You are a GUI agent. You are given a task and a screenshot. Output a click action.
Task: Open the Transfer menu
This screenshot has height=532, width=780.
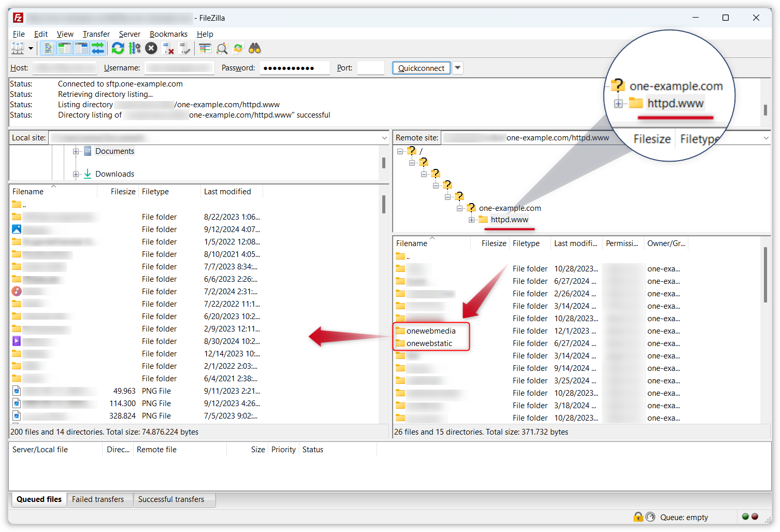[96, 34]
